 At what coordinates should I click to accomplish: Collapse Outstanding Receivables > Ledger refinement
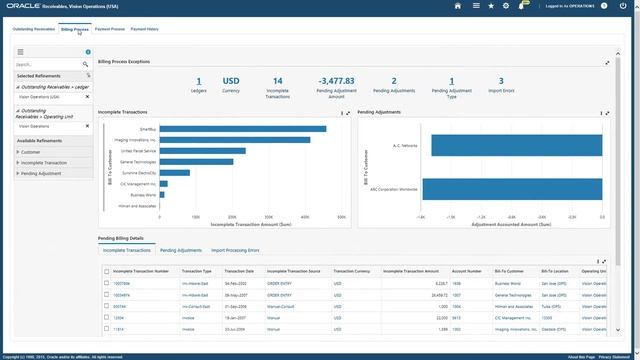coord(18,87)
